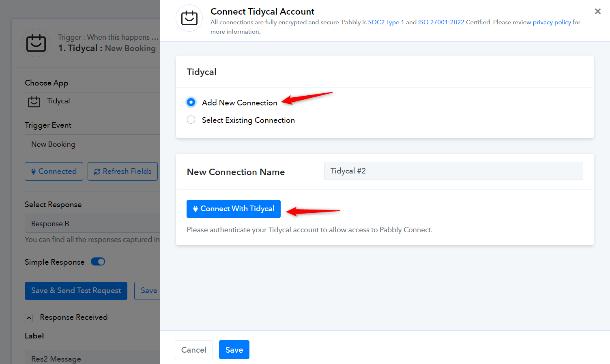Screen dimensions: 610x364
Task: Click the blue Save button in dialog footer
Action: click(x=234, y=349)
